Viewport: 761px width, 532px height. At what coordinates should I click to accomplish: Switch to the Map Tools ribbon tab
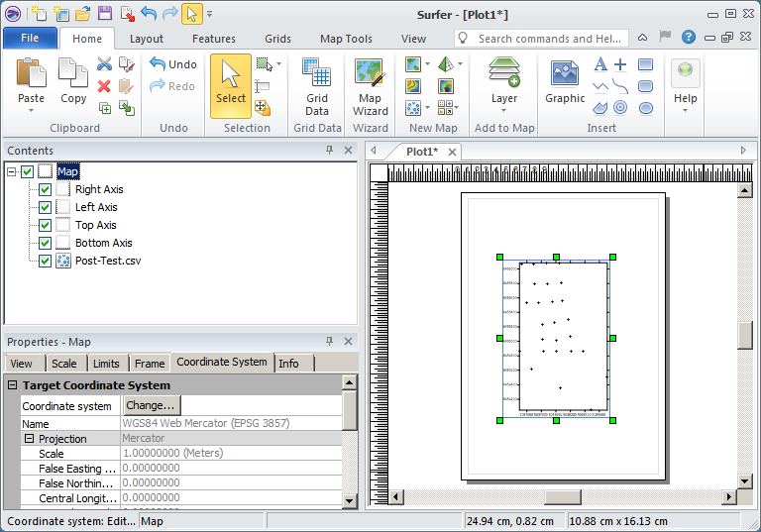(346, 39)
